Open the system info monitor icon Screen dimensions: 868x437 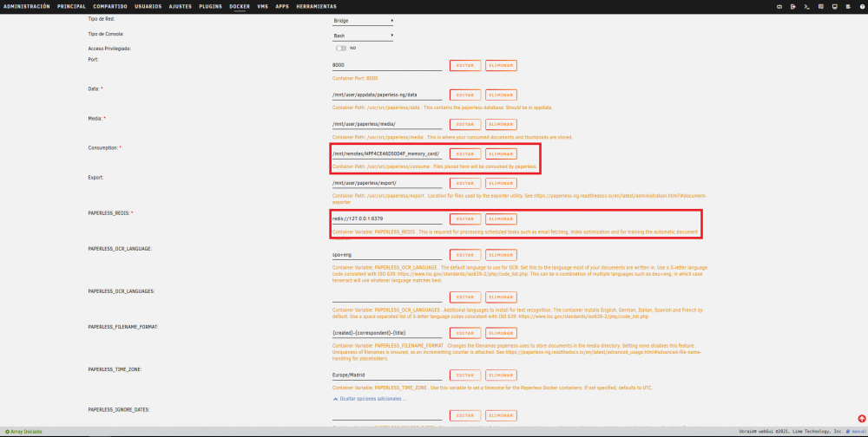tap(835, 7)
